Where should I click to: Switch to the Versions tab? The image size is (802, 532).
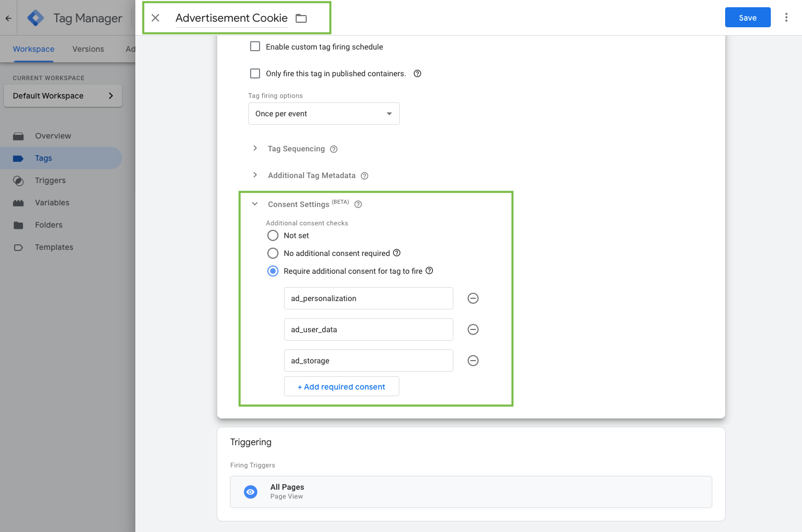[87, 49]
